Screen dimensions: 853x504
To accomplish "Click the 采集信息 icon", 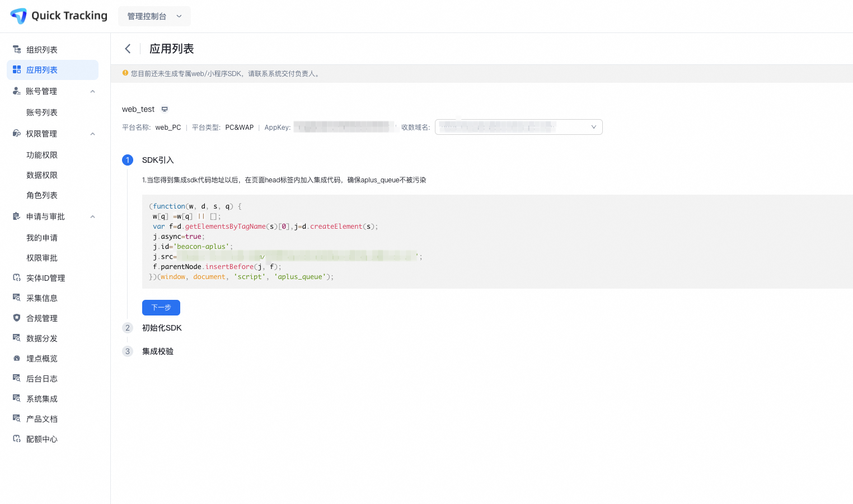I will [x=17, y=298].
